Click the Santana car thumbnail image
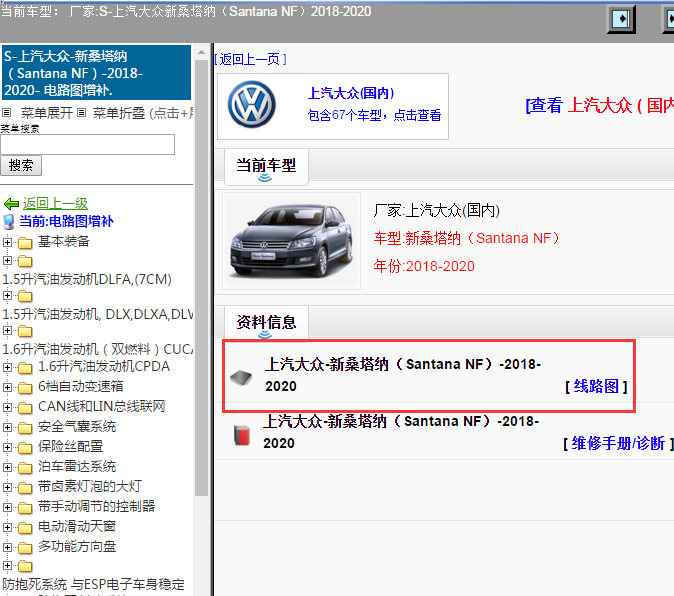The width and height of the screenshot is (674, 596). pos(291,241)
